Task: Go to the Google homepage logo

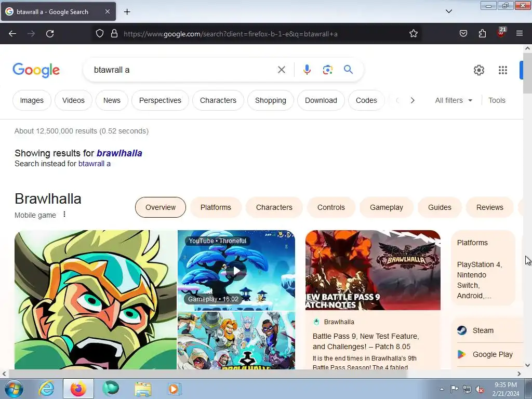Action: pyautogui.click(x=36, y=70)
